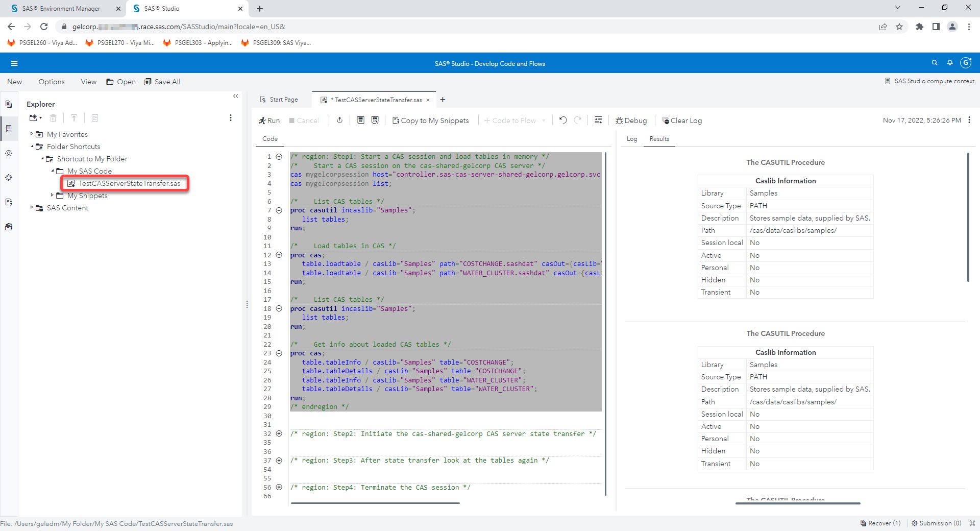Image resolution: width=980 pixels, height=531 pixels.
Task: Click the code editor horizontal scrollbar
Action: 375,503
